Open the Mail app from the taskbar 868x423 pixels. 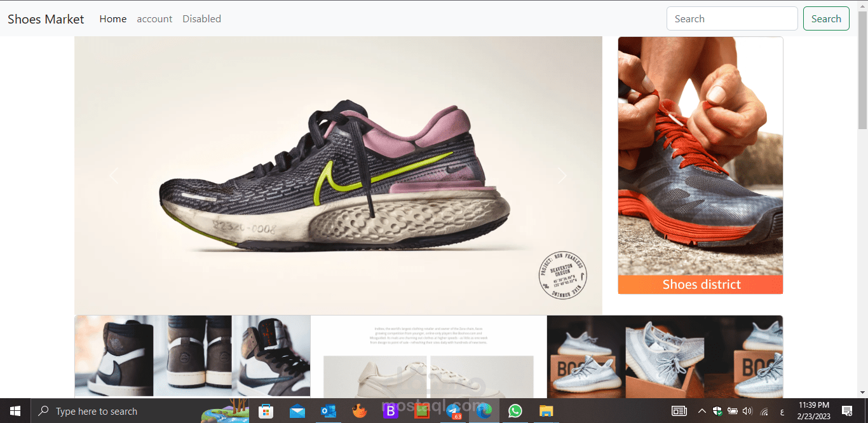297,412
